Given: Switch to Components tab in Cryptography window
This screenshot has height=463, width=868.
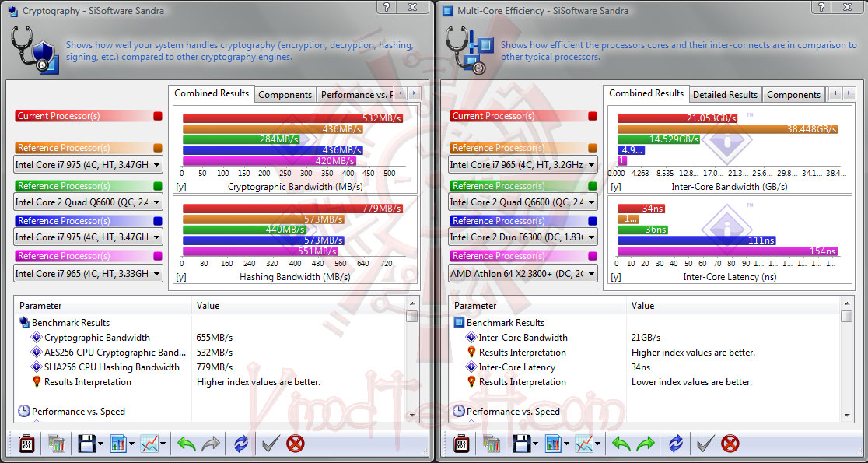Looking at the screenshot, I should tap(285, 95).
